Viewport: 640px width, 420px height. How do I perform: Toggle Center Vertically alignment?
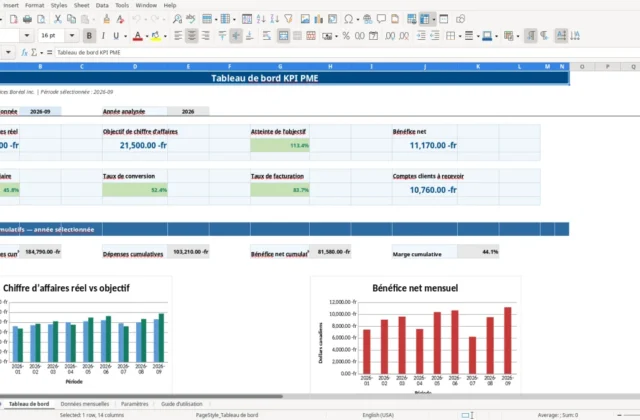coord(236,36)
